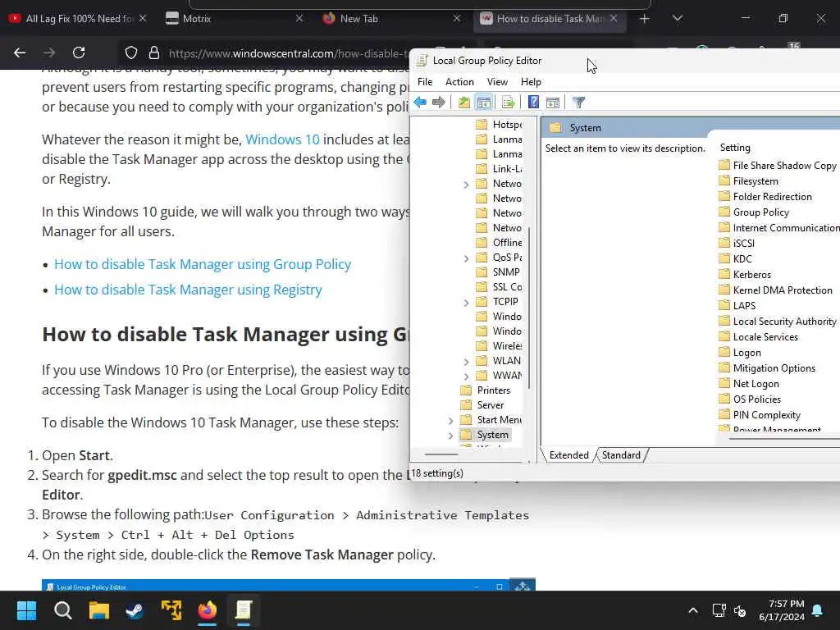840x630 pixels.
Task: Switch to Firefox from the taskbar
Action: tap(208, 610)
